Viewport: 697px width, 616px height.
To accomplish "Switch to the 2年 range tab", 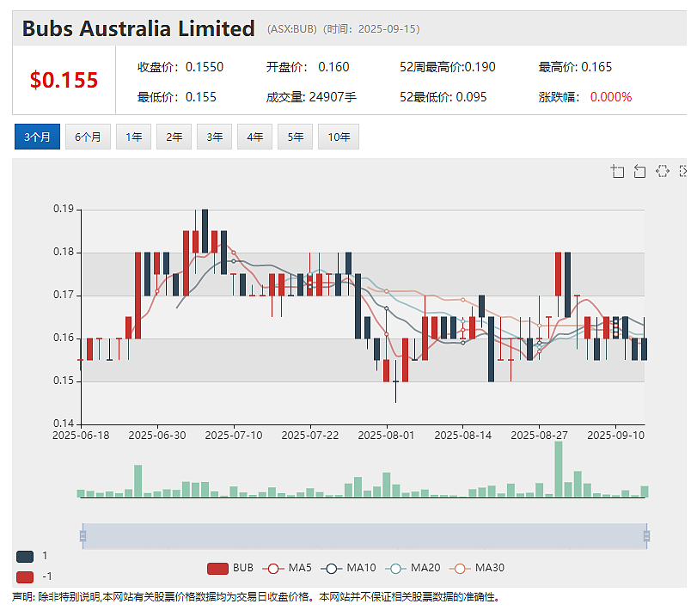I will click(174, 137).
